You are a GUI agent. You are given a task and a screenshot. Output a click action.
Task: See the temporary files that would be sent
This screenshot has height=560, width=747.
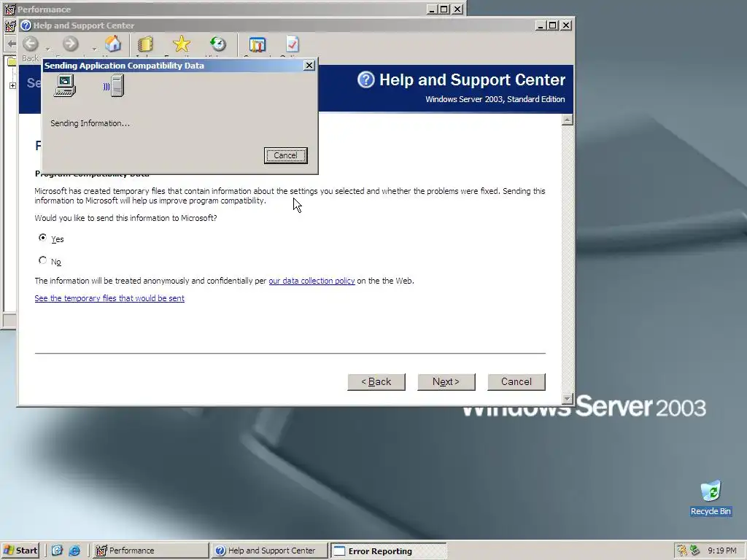click(x=109, y=298)
